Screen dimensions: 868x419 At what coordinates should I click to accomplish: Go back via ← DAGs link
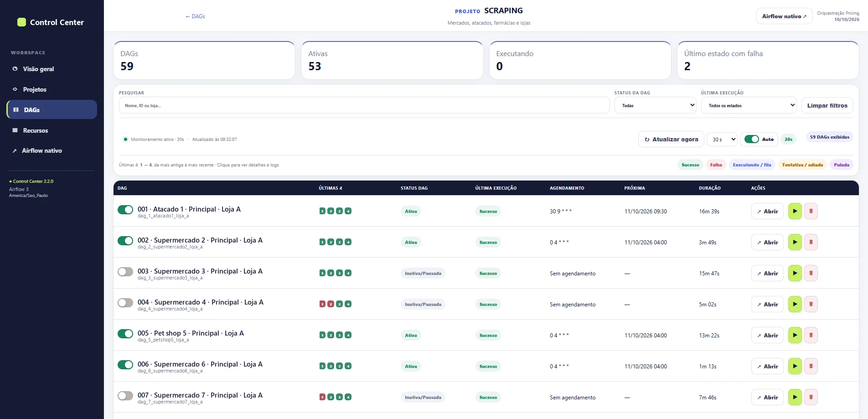click(x=195, y=16)
